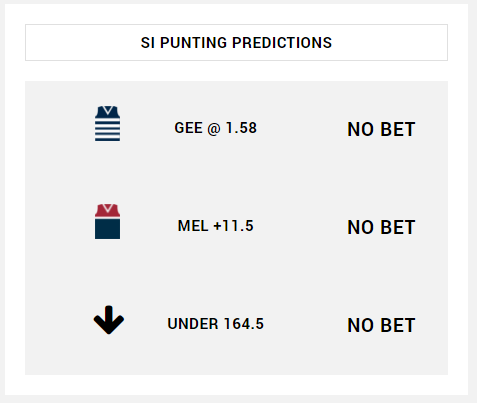Click the red top of Melbourne guernsey
The height and width of the screenshot is (403, 477).
click(x=107, y=211)
